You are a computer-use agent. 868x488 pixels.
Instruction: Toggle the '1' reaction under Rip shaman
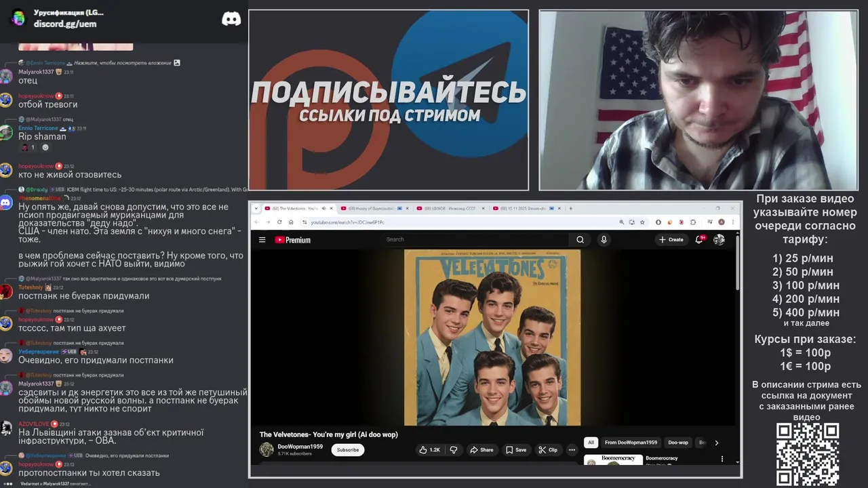[28, 147]
